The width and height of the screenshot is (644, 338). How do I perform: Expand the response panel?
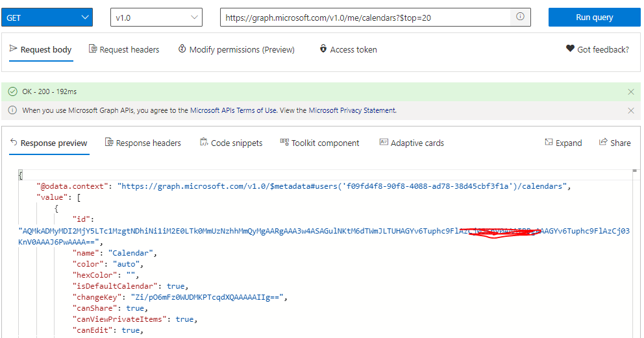(563, 143)
